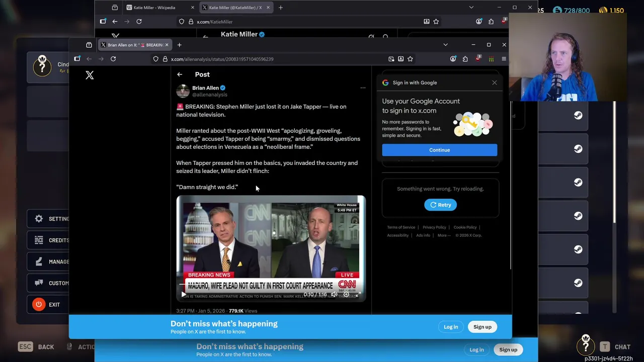Reload the front browser window page
This screenshot has width=644, height=362.
(x=113, y=59)
